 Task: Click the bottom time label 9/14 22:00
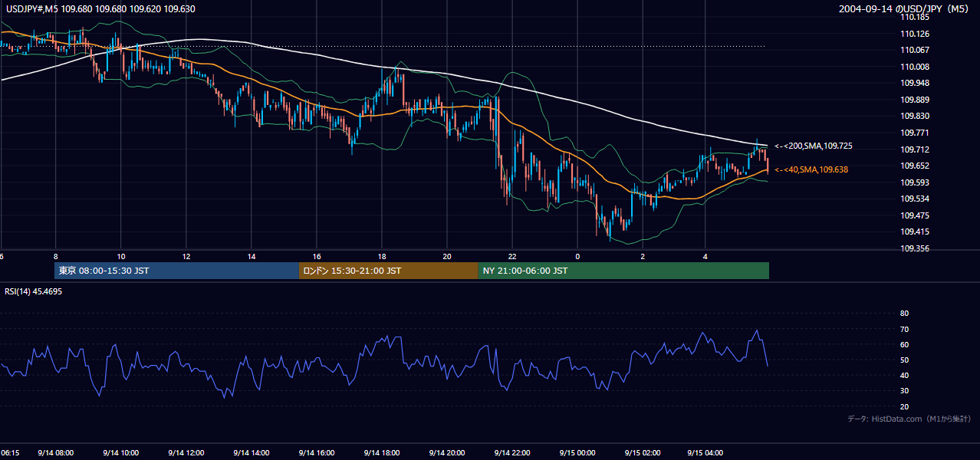click(x=512, y=453)
